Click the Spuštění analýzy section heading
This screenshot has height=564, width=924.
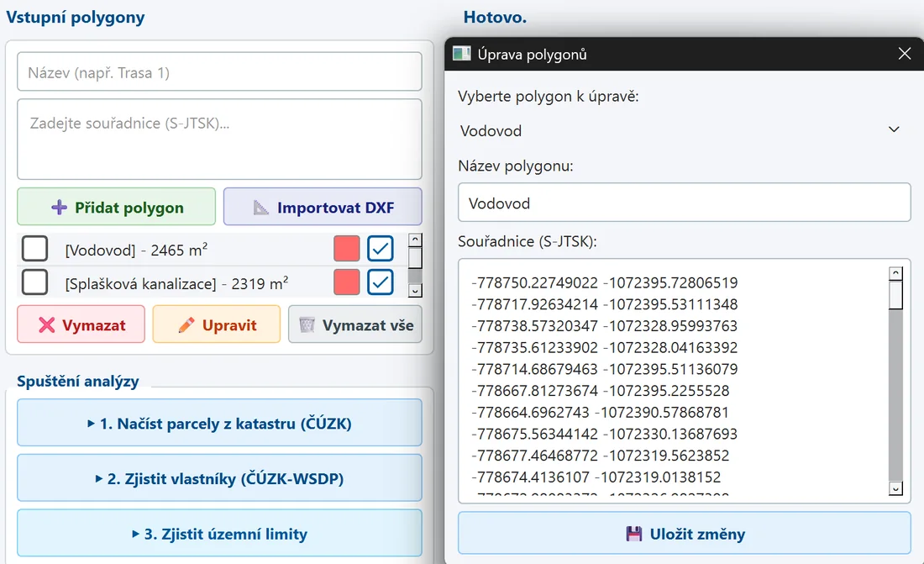[78, 381]
